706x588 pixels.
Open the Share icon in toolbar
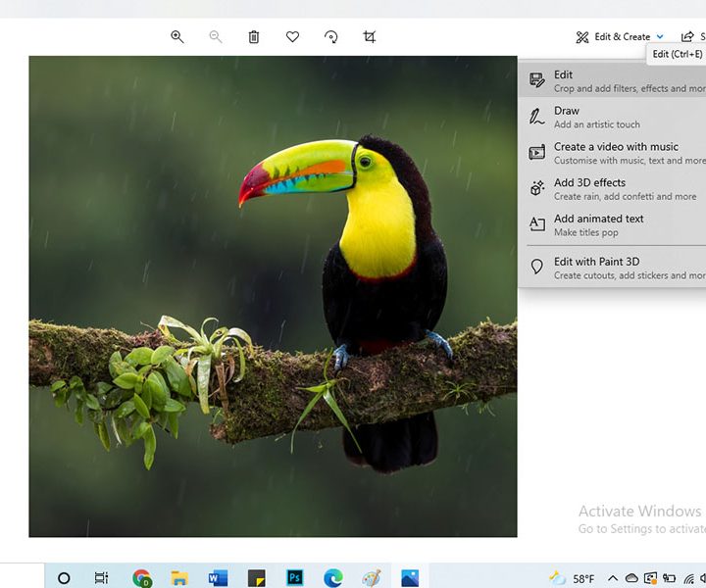click(687, 36)
